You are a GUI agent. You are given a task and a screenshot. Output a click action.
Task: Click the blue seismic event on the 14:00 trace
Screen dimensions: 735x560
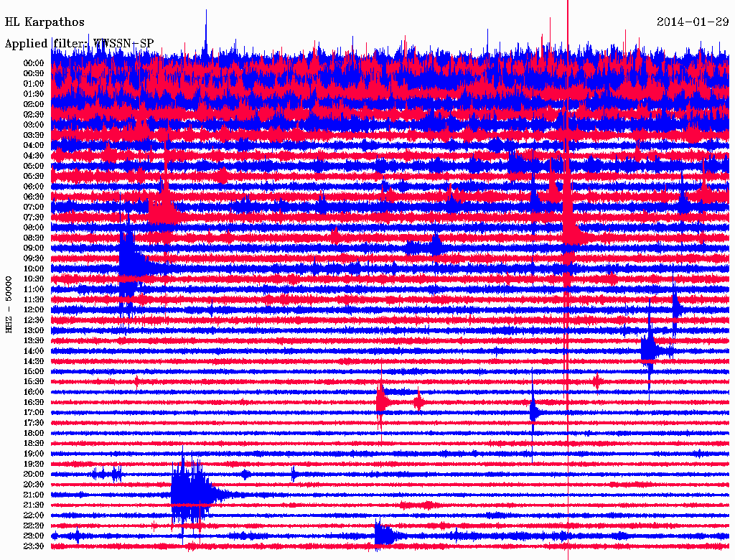click(x=650, y=350)
